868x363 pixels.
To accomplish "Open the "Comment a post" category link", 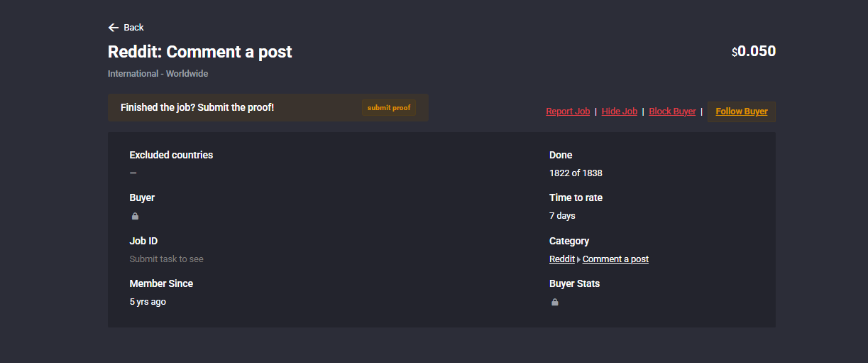I will pos(615,259).
